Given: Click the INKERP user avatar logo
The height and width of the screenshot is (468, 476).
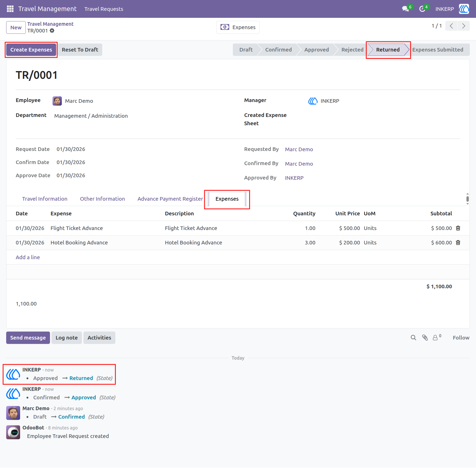Looking at the screenshot, I should click(464, 9).
